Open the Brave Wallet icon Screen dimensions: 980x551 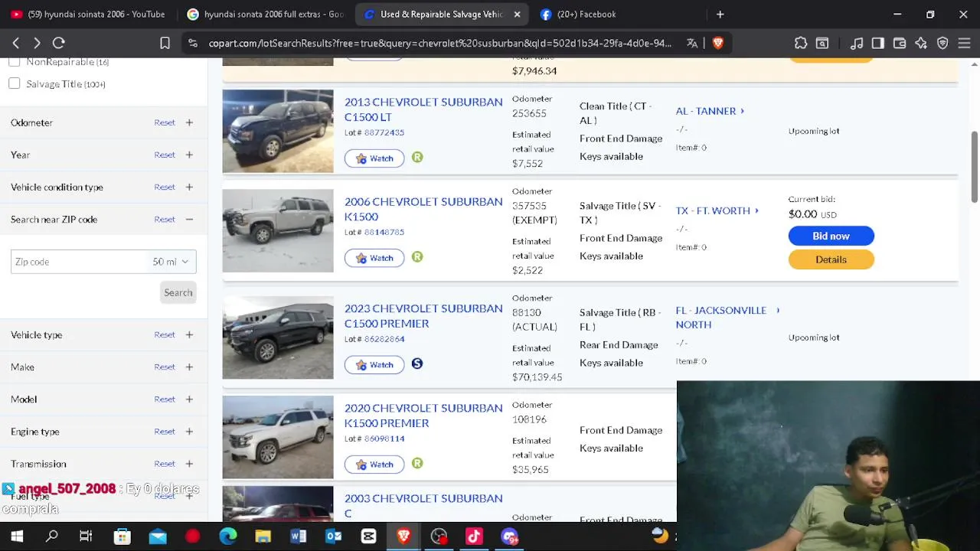(x=900, y=44)
